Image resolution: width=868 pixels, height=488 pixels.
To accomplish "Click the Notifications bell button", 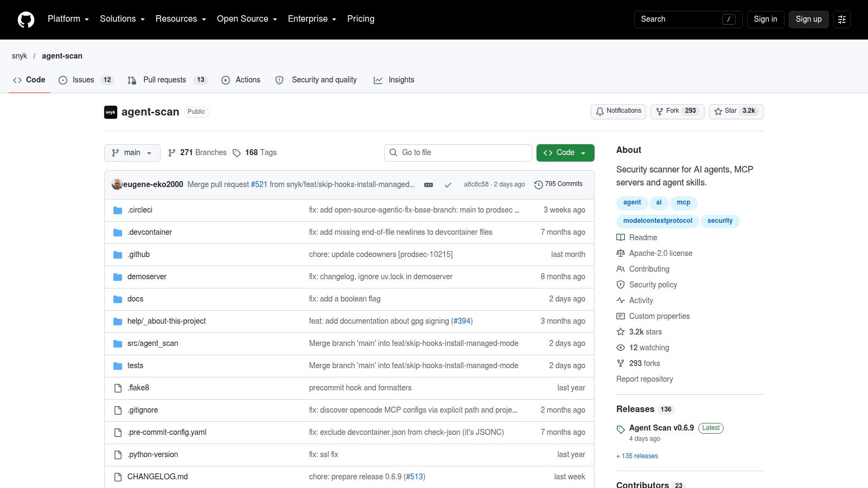I will [618, 111].
